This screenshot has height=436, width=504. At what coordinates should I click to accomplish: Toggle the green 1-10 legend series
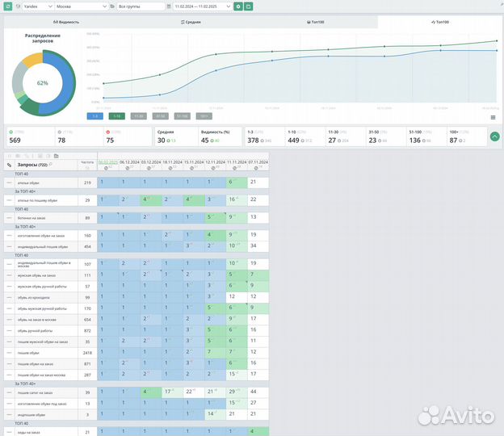click(117, 116)
